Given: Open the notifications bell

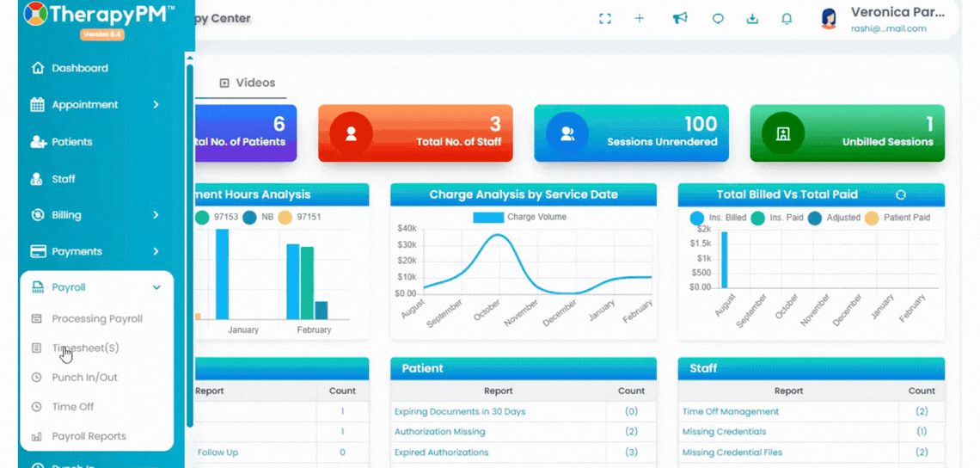Looking at the screenshot, I should [x=787, y=18].
